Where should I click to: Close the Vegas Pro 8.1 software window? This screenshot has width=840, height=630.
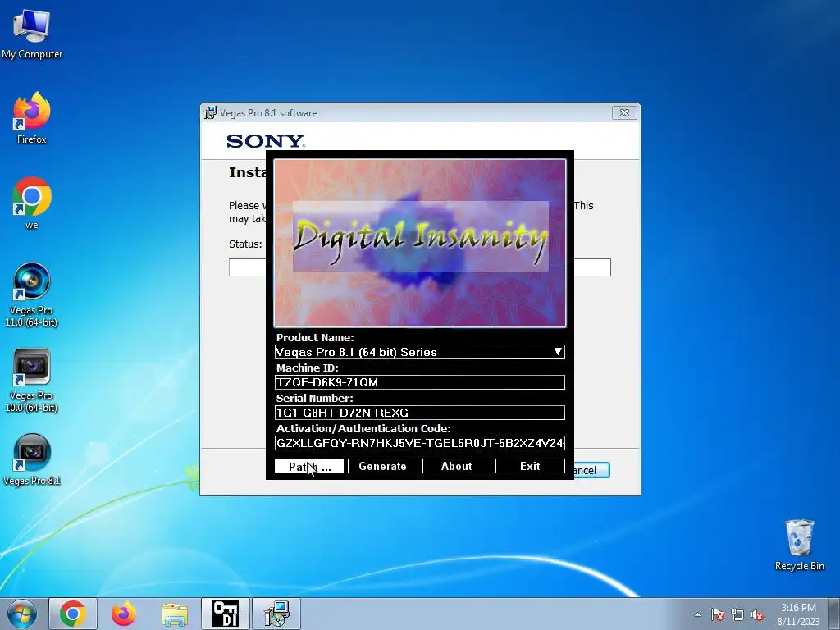pyautogui.click(x=624, y=112)
